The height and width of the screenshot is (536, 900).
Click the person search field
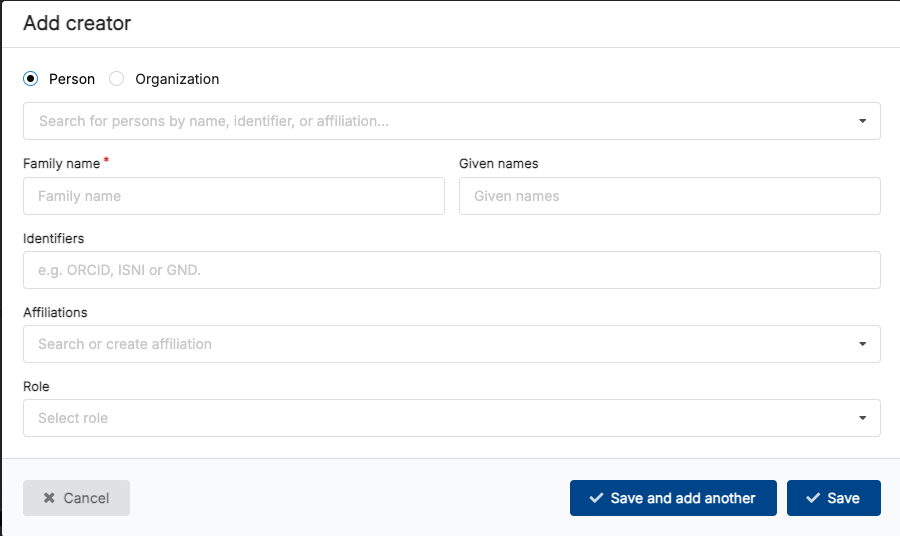click(x=440, y=121)
